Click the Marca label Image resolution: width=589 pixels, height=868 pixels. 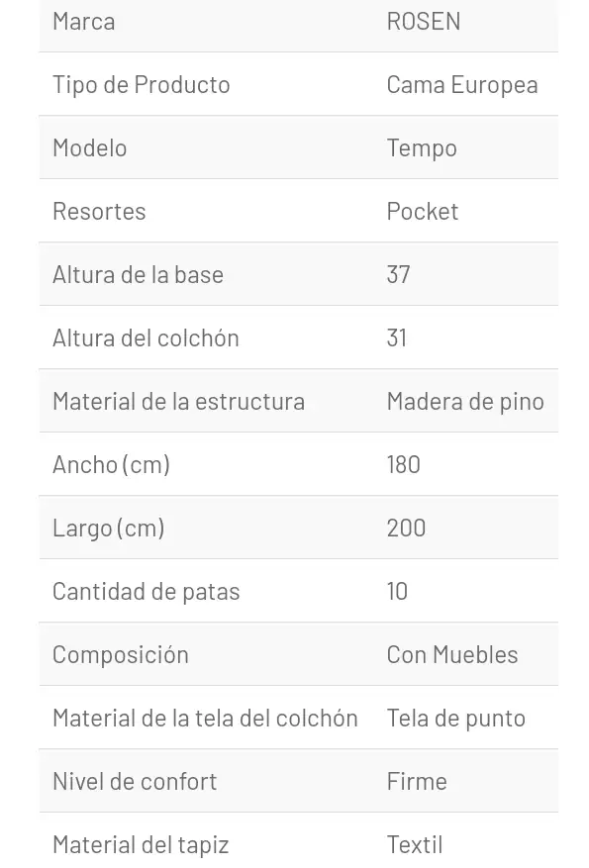[x=83, y=22]
